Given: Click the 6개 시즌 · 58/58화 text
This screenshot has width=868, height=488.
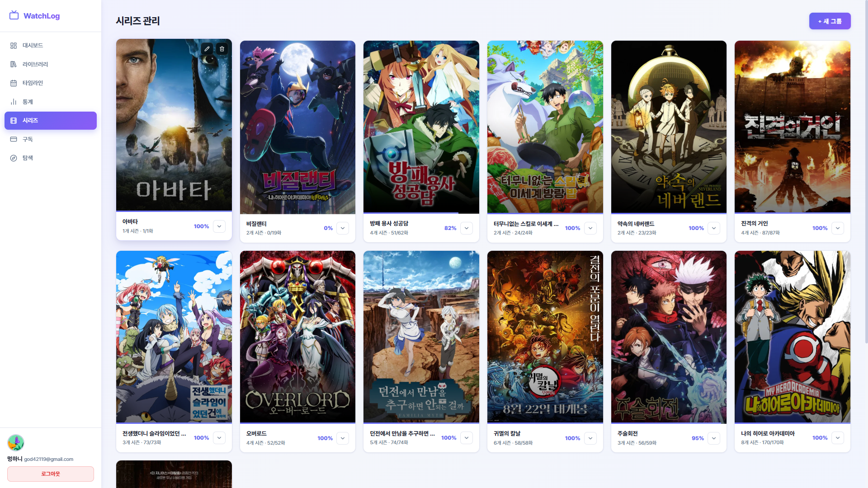Looking at the screenshot, I should (x=513, y=443).
